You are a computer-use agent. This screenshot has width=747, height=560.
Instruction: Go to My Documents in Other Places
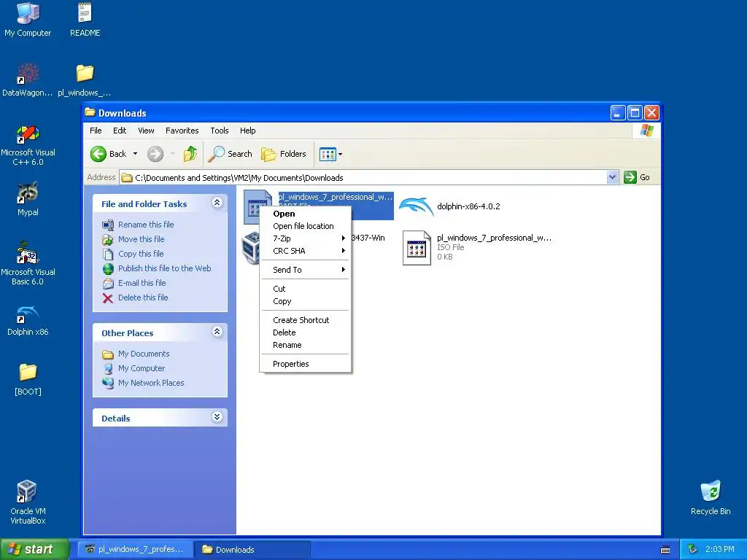pos(144,354)
